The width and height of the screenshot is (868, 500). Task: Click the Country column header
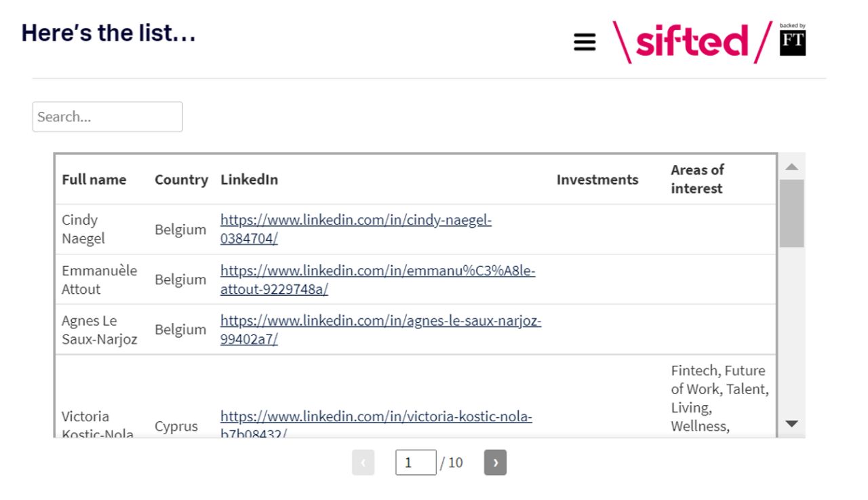pos(181,180)
